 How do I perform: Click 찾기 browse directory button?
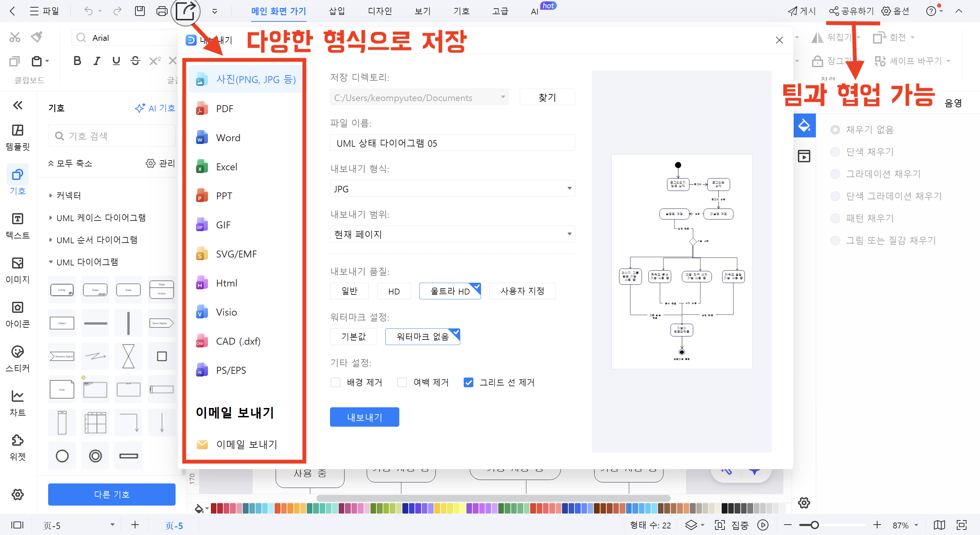click(547, 97)
